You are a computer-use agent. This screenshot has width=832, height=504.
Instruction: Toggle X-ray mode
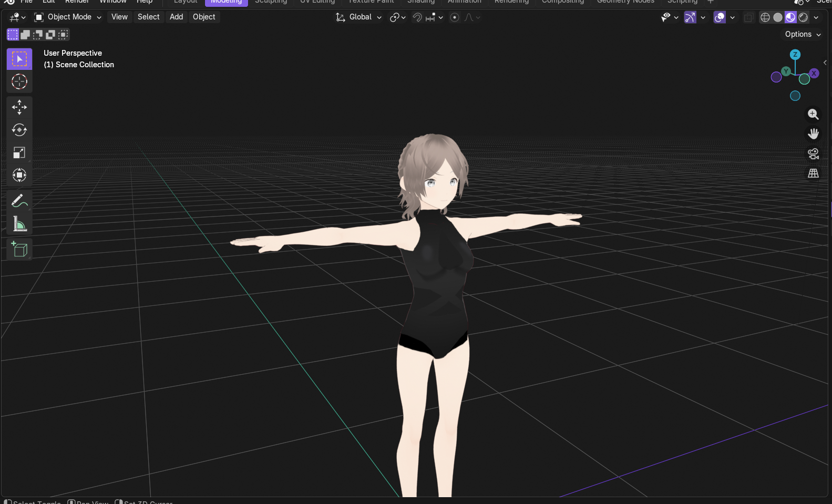coord(748,17)
